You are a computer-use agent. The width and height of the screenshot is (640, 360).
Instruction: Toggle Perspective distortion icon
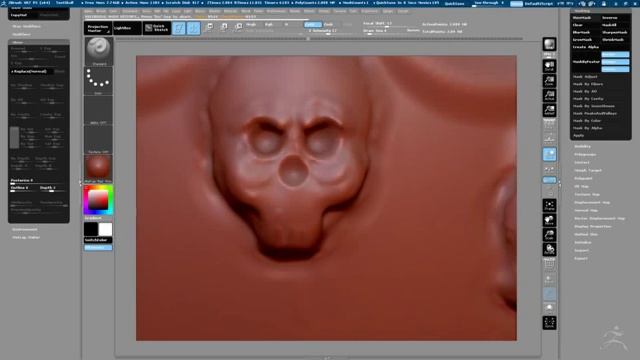click(x=549, y=125)
